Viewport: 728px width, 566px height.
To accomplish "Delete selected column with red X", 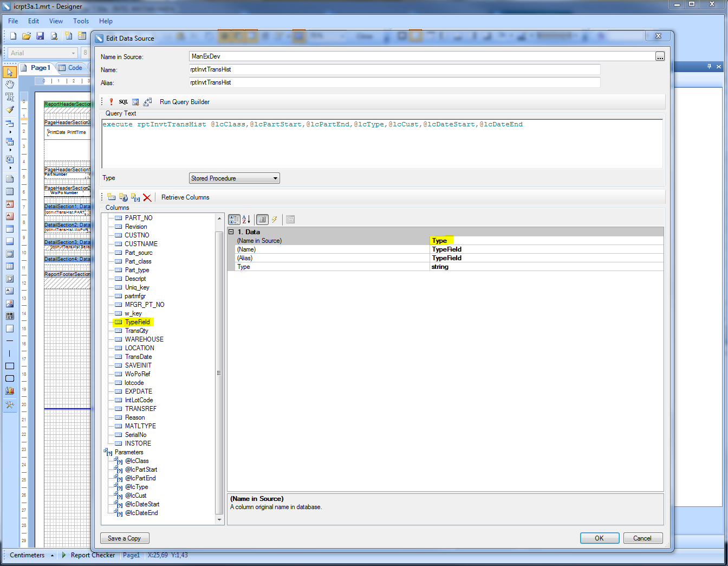I will pyautogui.click(x=147, y=197).
